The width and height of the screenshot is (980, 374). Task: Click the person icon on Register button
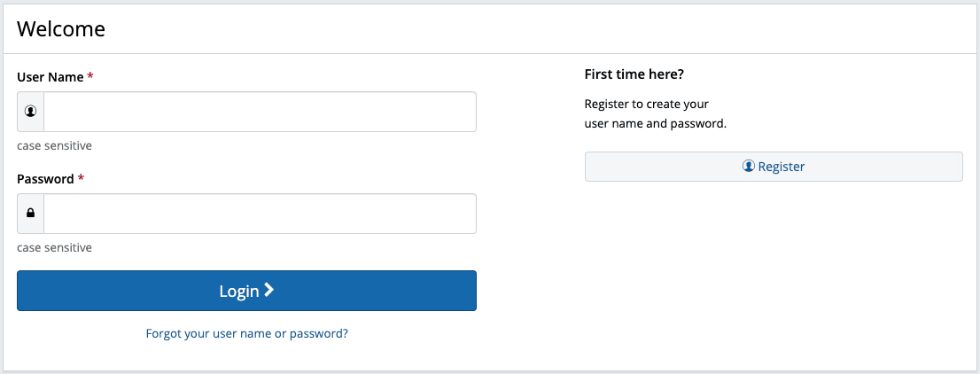(x=749, y=167)
